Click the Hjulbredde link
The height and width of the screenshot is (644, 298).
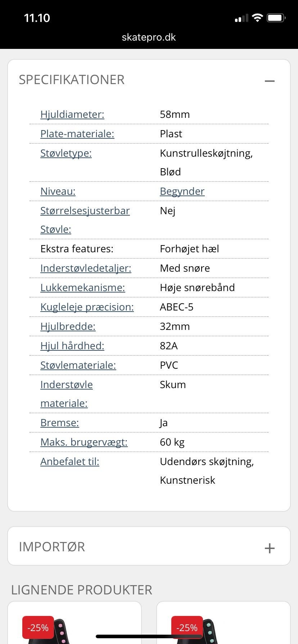click(68, 326)
